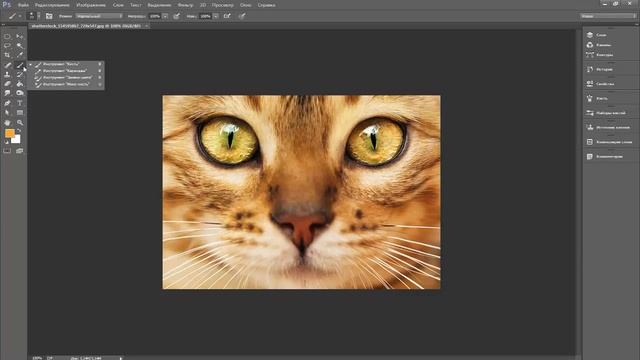Open the Слои menu
Screen dimensions: 640x360
pos(118,5)
